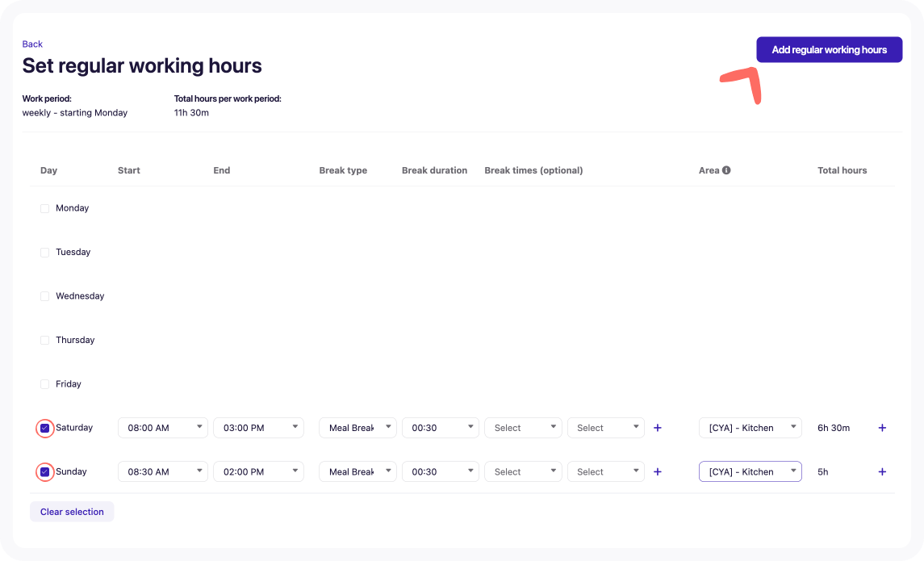The height and width of the screenshot is (561, 924).
Task: Click the Area info icon
Action: (726, 170)
